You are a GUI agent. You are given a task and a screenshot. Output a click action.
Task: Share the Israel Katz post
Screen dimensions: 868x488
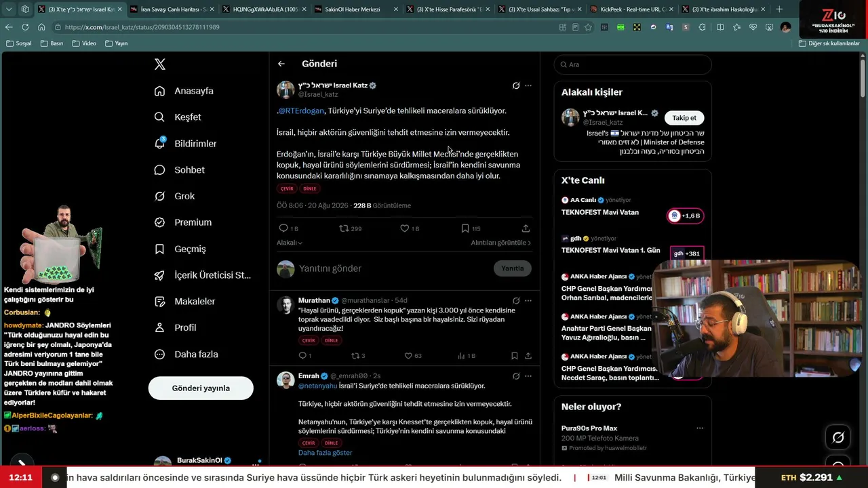[x=526, y=228]
